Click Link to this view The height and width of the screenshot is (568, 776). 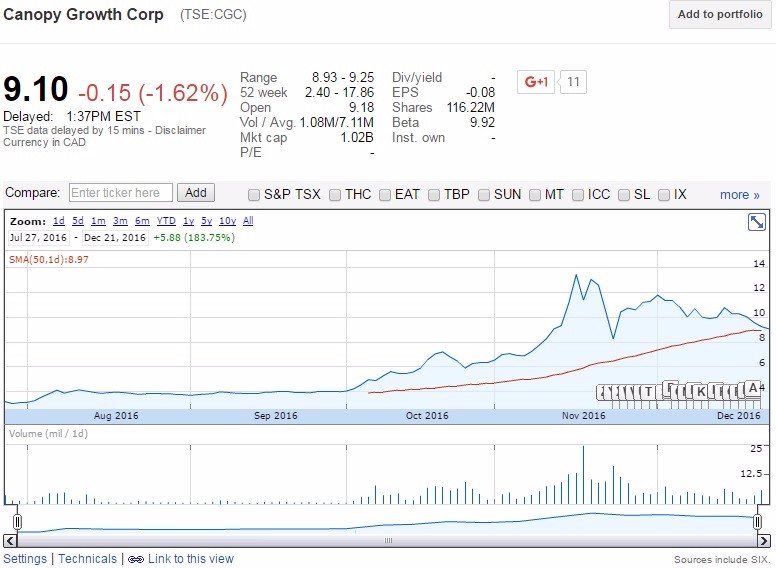[191, 559]
